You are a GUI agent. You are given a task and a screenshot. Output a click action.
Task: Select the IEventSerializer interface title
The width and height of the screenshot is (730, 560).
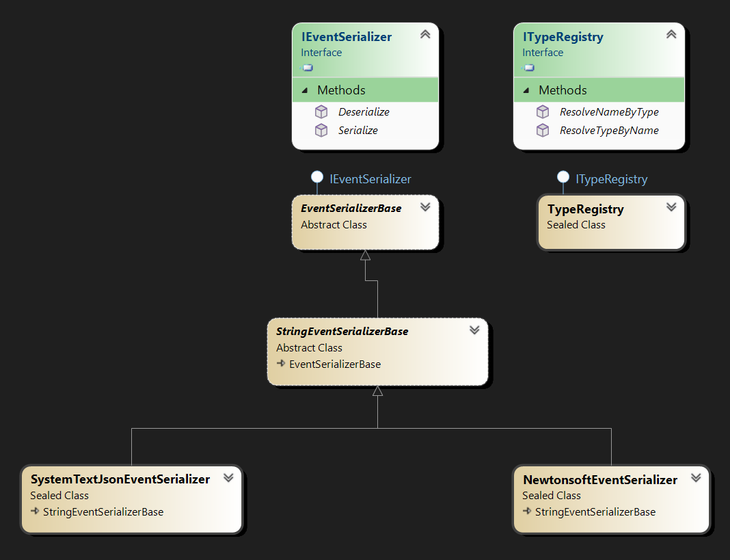coord(347,37)
